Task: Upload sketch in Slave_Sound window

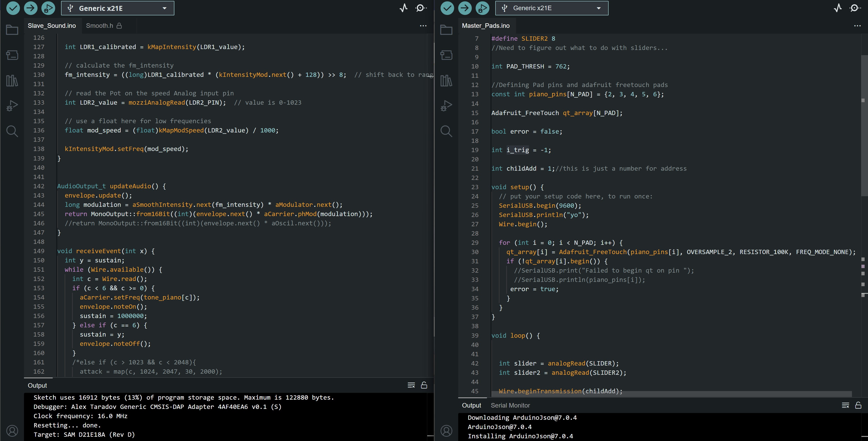Action: 31,8
